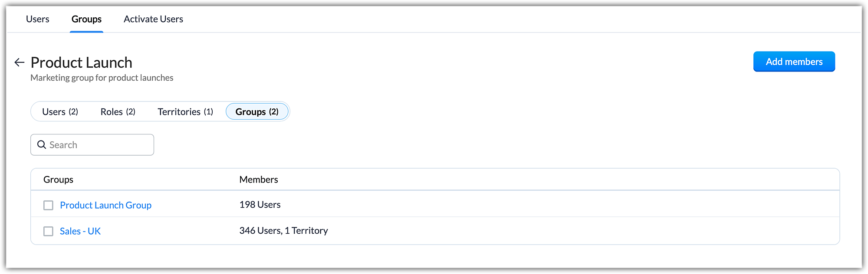The image size is (868, 274).
Task: Click the back arrow beside Product Launch
Action: pyautogui.click(x=19, y=62)
